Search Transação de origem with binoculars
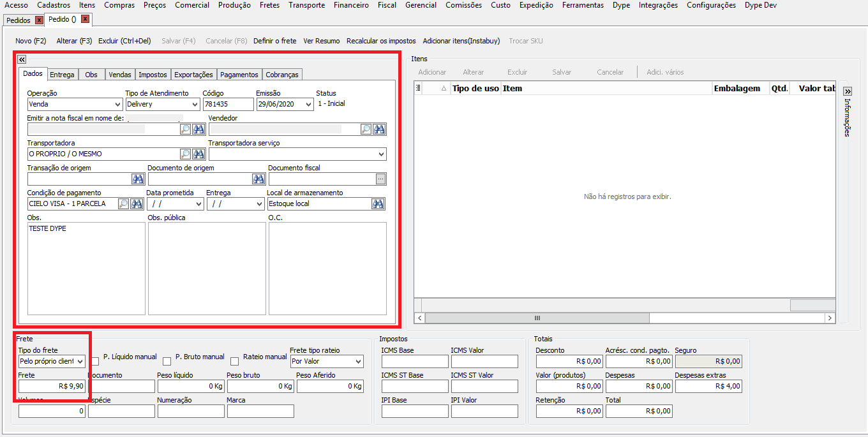This screenshot has height=437, width=868. [137, 179]
